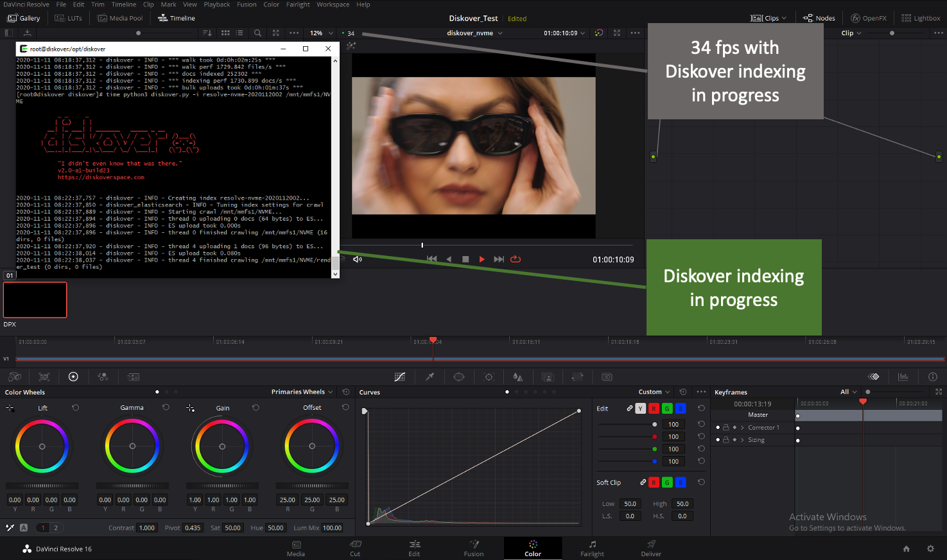Viewport: 947px width, 560px height.
Task: Toggle the Nodes editor button
Action: 819,18
